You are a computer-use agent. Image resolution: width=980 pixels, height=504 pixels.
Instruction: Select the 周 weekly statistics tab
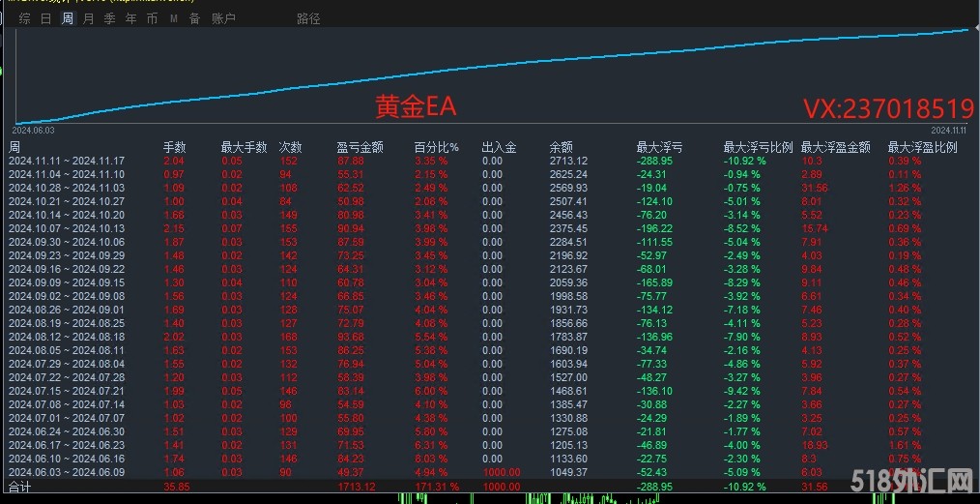point(67,18)
